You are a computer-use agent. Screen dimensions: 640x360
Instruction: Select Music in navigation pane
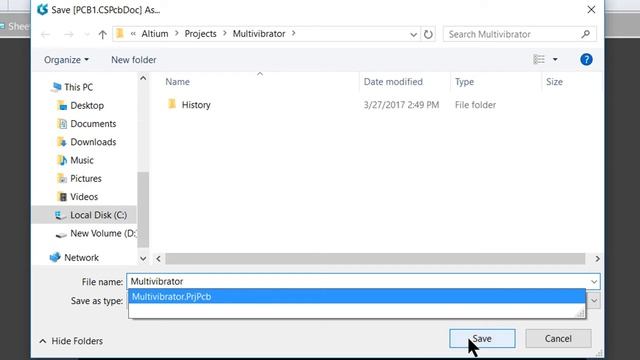tap(82, 160)
